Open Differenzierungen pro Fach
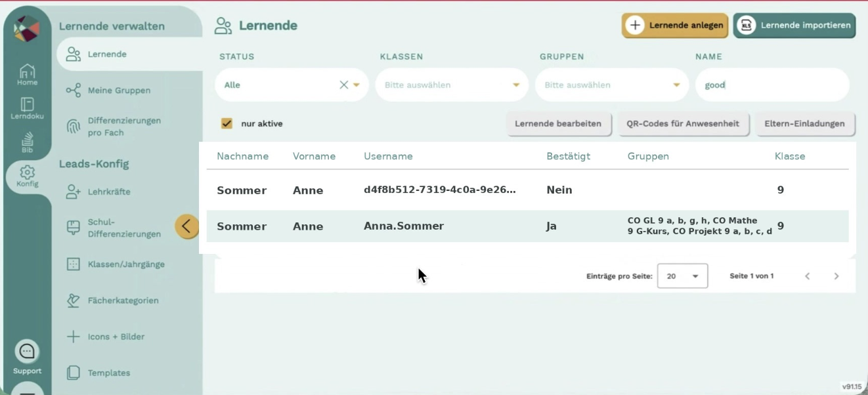868x395 pixels. [x=124, y=127]
